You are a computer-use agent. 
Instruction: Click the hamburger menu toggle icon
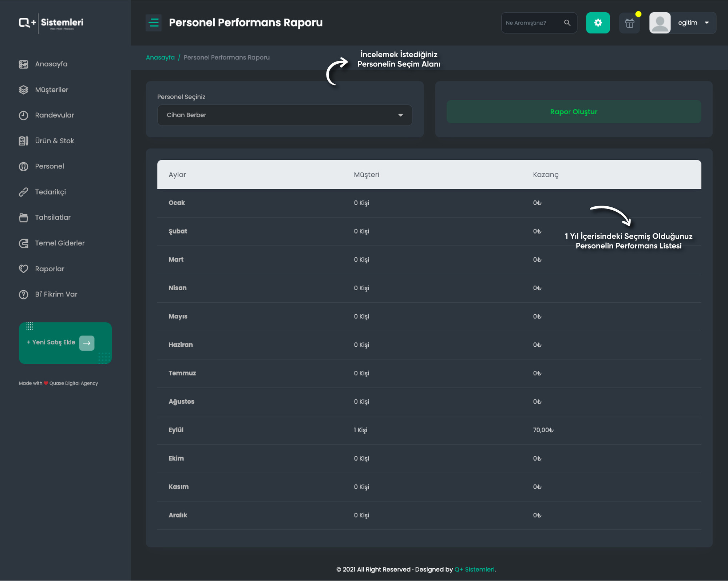(x=154, y=23)
